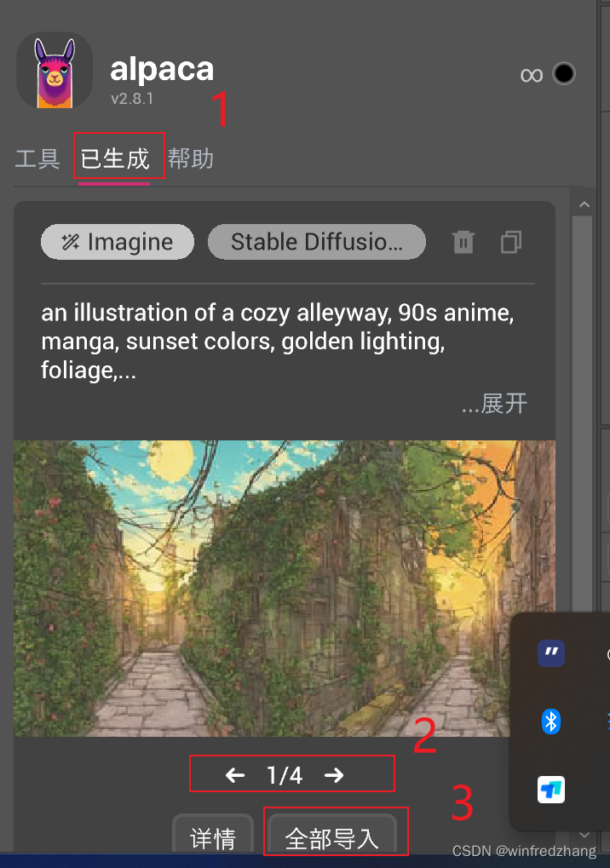Open the teal app icon in side panel
610x868 pixels.
tap(550, 790)
